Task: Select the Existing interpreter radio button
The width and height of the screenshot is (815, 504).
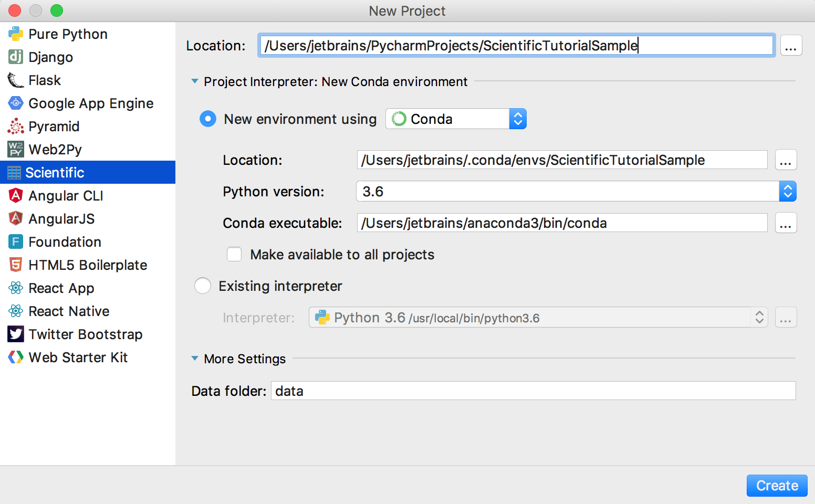Action: [203, 286]
